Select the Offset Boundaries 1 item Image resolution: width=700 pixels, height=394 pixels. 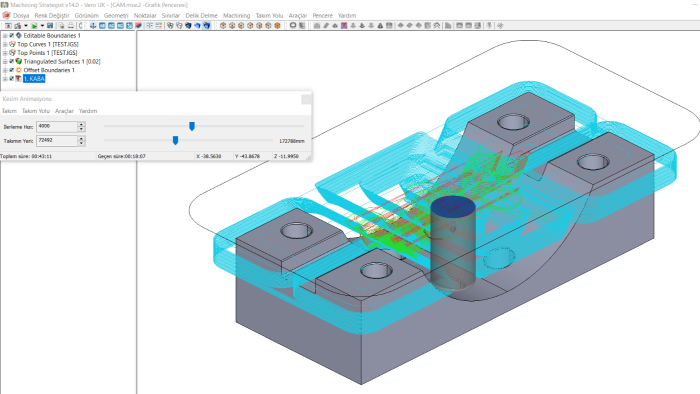(49, 70)
